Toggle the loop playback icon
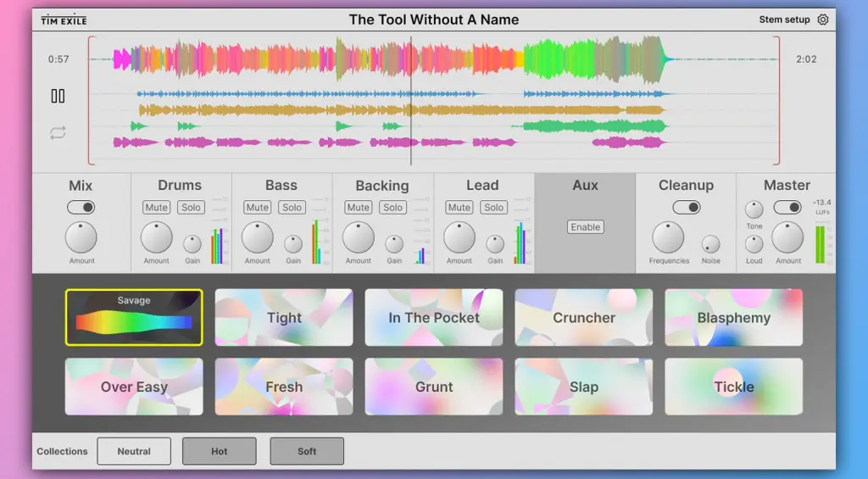The image size is (868, 479). coord(58,132)
